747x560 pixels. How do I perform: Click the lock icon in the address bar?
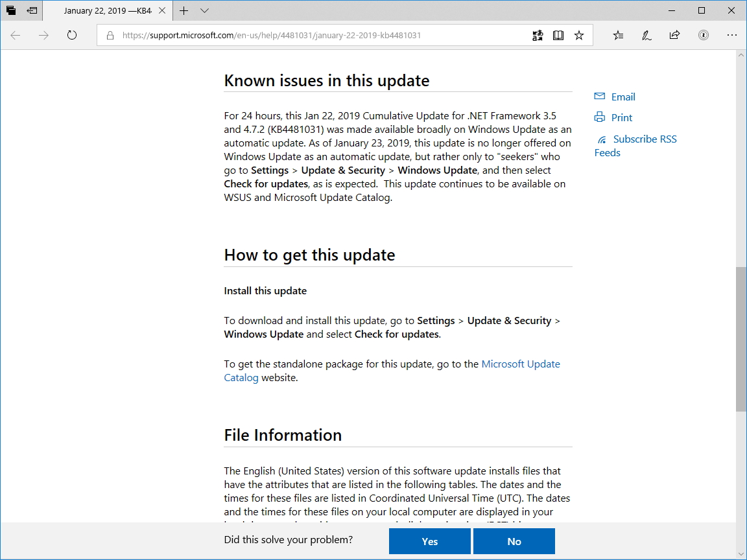[x=110, y=35]
